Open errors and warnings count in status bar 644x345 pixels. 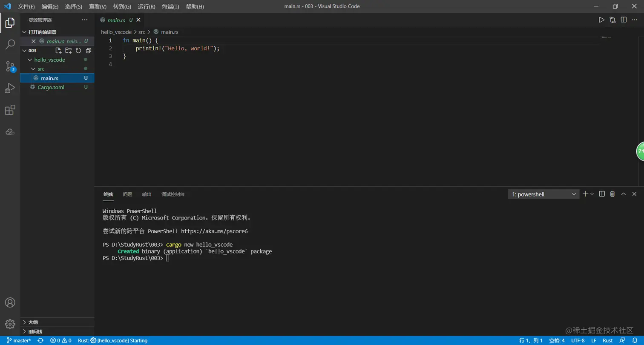[x=60, y=340]
